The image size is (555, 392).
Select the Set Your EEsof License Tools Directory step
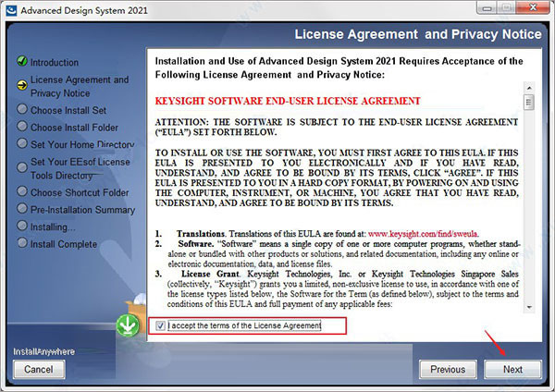pos(80,169)
